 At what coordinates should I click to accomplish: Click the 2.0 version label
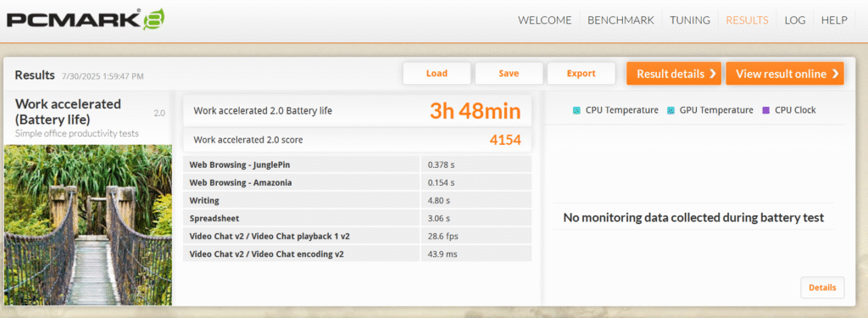pos(159,113)
